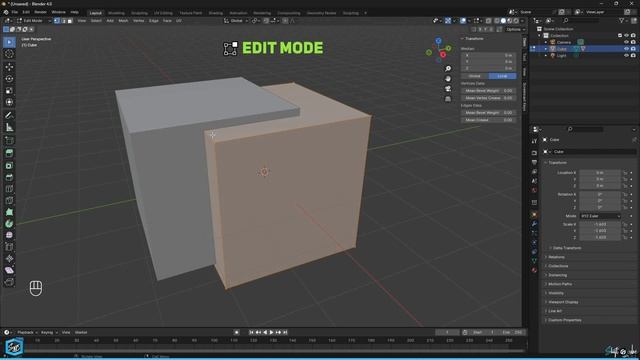Screen dimensions: 640x360
Task: Enable face select mode
Action: 70,20
